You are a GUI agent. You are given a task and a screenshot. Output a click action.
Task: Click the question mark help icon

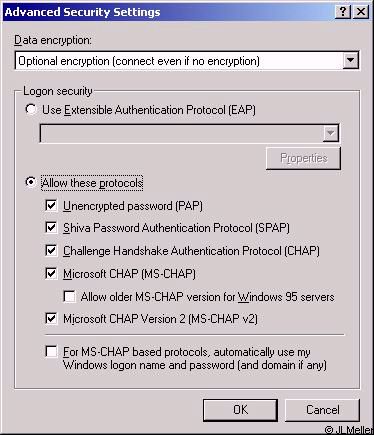[x=343, y=12]
